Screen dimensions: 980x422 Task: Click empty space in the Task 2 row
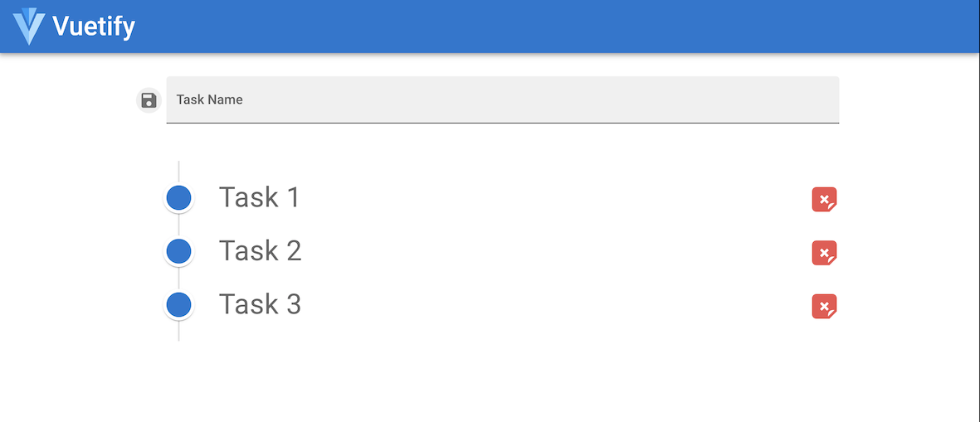(x=539, y=251)
